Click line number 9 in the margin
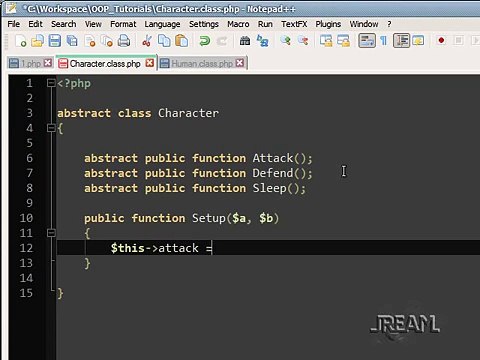This screenshot has width=480, height=360. pos(29,203)
